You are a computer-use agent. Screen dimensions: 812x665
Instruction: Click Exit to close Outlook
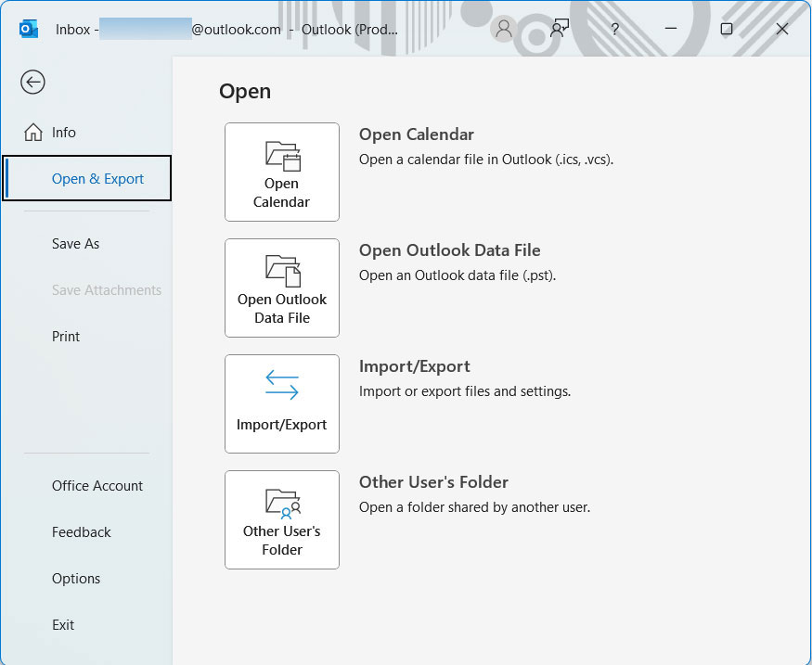63,624
